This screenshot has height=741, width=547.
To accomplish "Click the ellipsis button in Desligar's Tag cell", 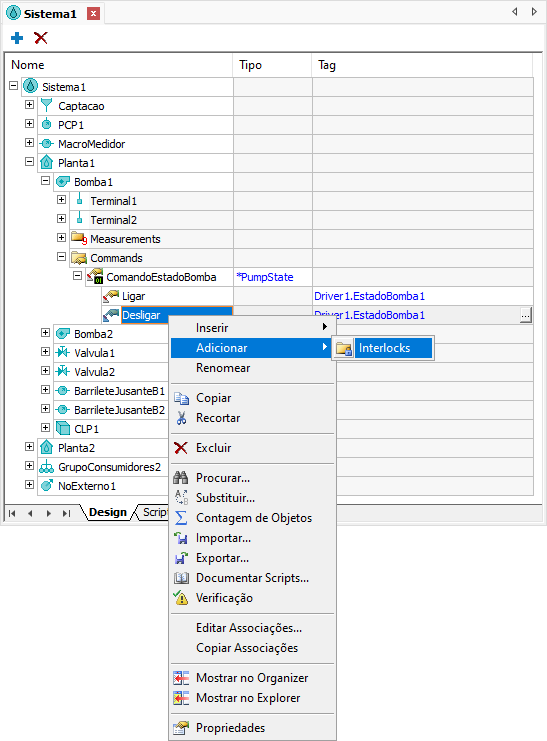I will click(x=525, y=315).
